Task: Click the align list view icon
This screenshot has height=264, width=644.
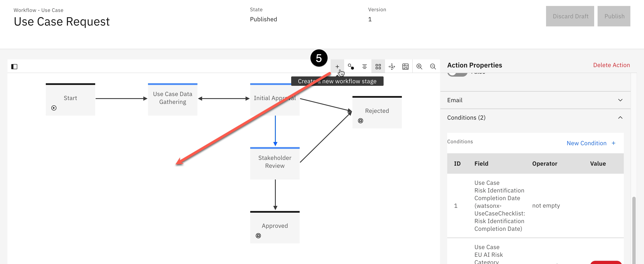Action: pos(365,66)
